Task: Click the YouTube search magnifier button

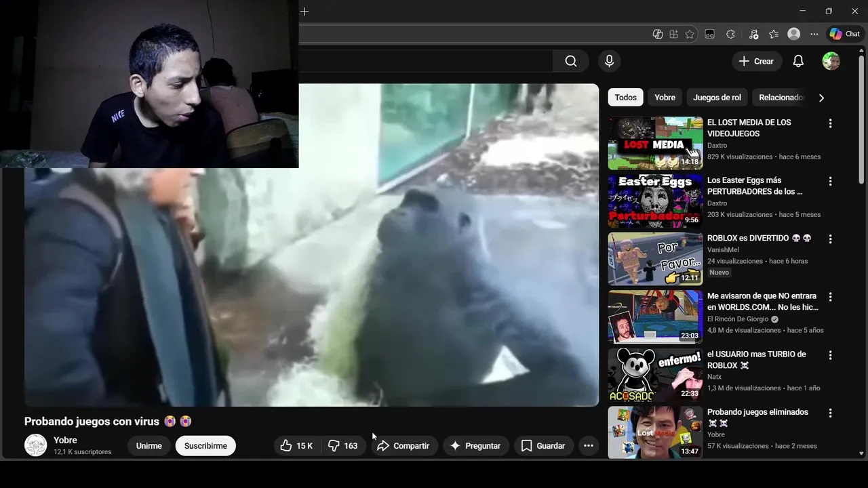Action: point(571,61)
